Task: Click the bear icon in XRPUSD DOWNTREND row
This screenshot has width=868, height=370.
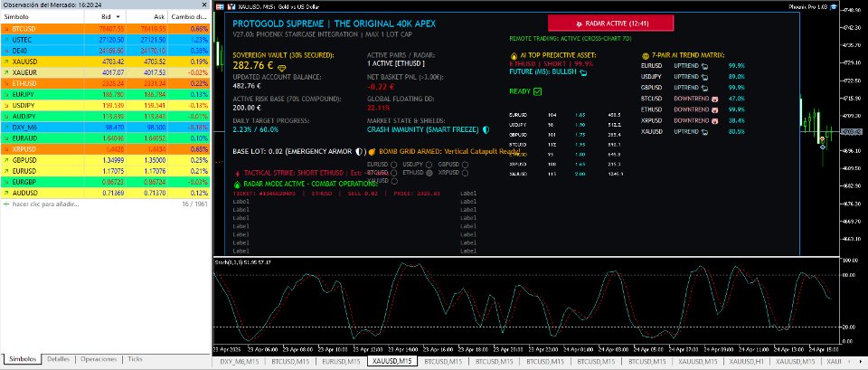Action: point(714,120)
